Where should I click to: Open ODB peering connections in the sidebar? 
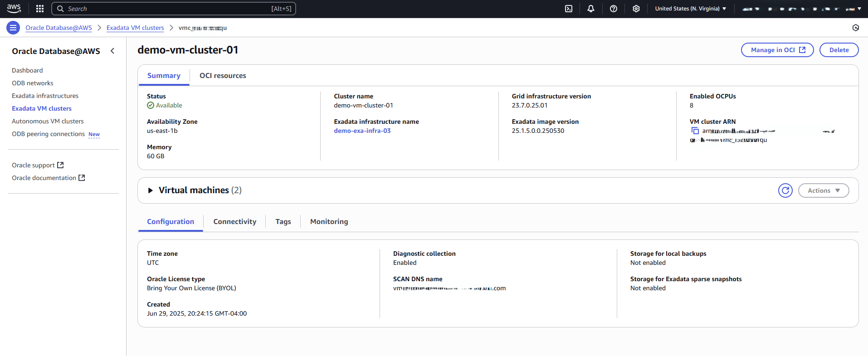pyautogui.click(x=48, y=134)
